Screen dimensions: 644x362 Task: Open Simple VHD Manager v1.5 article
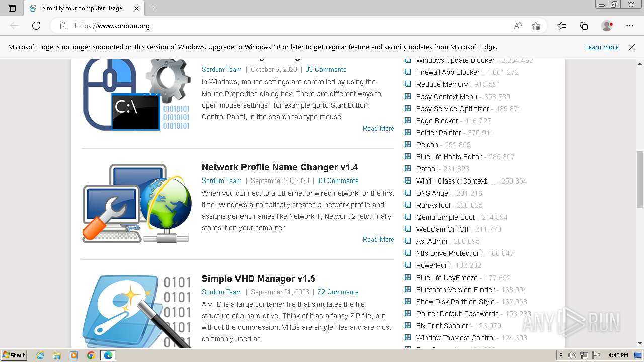point(258,279)
